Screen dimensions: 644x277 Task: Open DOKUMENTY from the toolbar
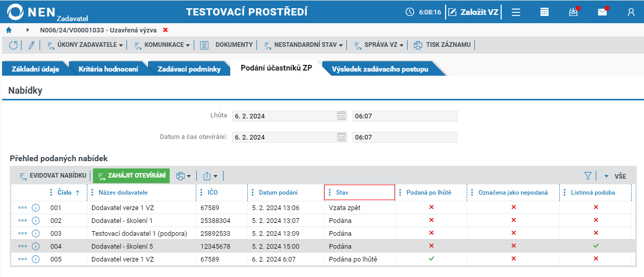click(x=227, y=45)
